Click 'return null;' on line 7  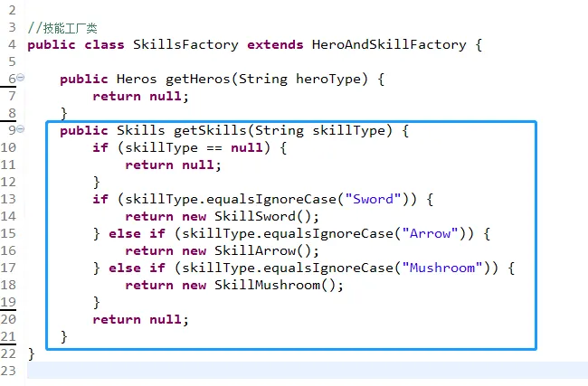click(x=140, y=97)
